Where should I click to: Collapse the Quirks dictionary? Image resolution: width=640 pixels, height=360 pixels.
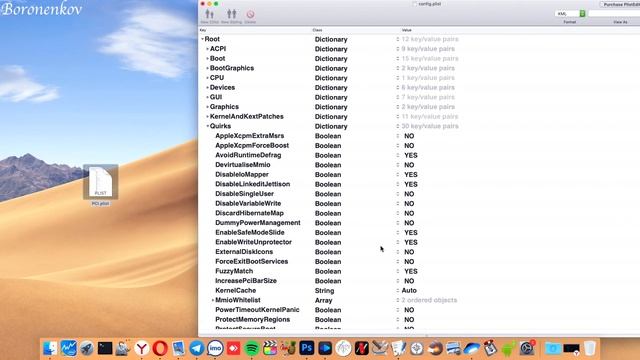(207, 126)
